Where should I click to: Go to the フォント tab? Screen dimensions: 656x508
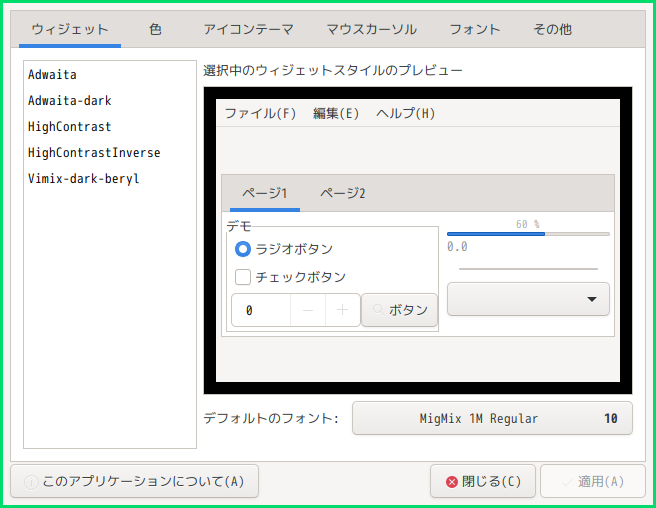point(474,29)
